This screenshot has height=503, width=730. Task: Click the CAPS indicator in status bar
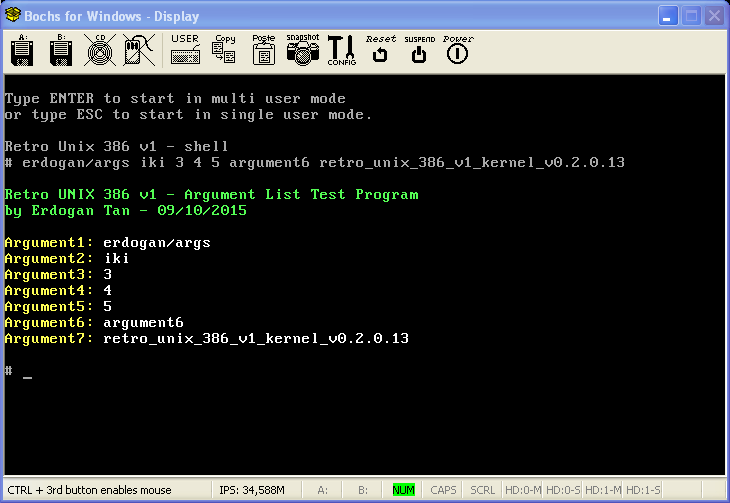pyautogui.click(x=443, y=490)
